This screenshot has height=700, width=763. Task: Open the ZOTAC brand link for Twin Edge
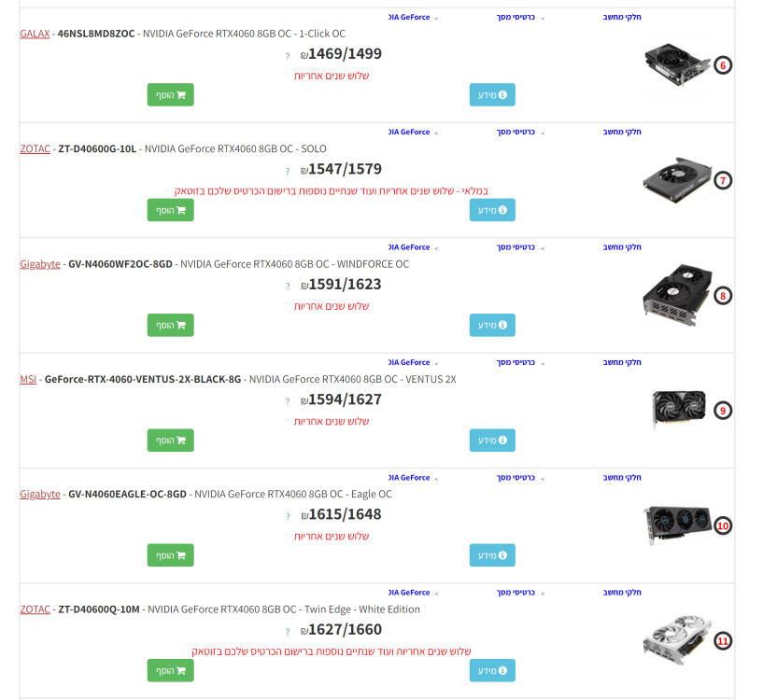35,609
